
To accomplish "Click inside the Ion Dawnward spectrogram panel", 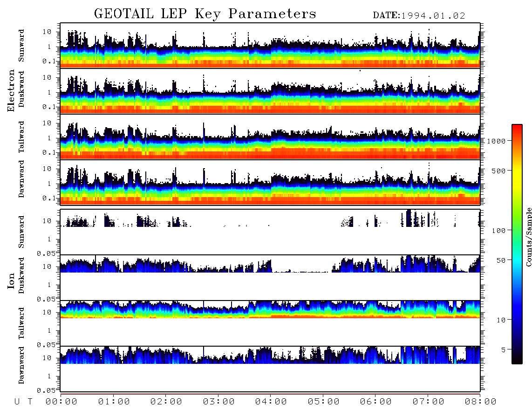I will click(x=270, y=369).
